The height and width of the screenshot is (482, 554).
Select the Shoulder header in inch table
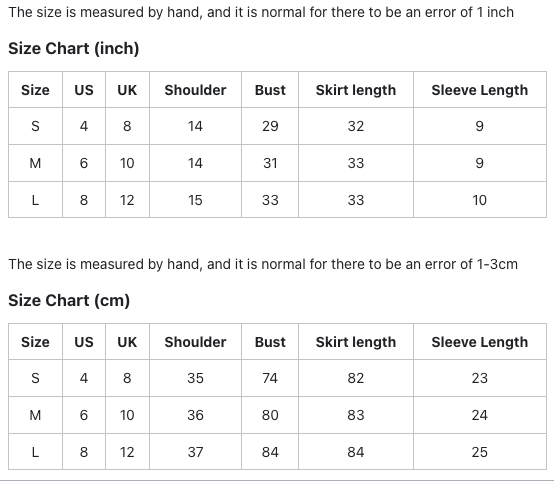tap(195, 90)
